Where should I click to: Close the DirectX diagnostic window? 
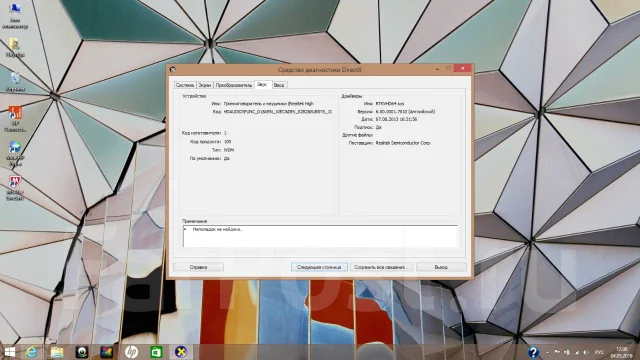pyautogui.click(x=462, y=69)
